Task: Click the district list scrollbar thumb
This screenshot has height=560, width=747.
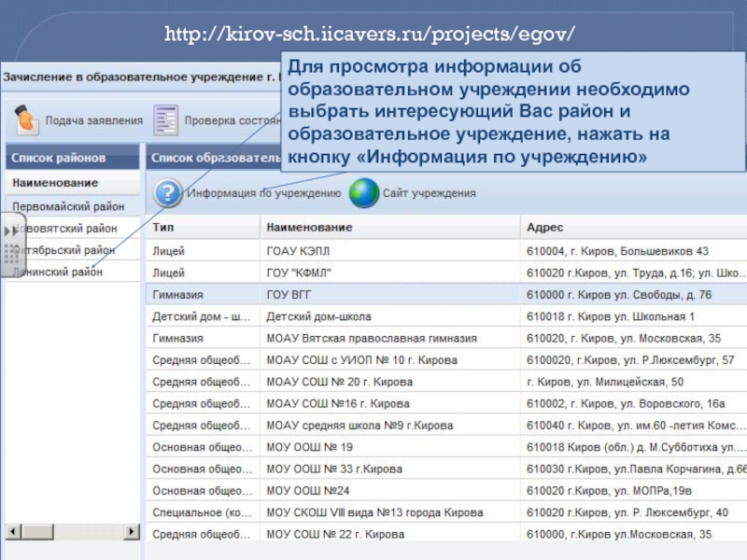Action: tap(37, 531)
